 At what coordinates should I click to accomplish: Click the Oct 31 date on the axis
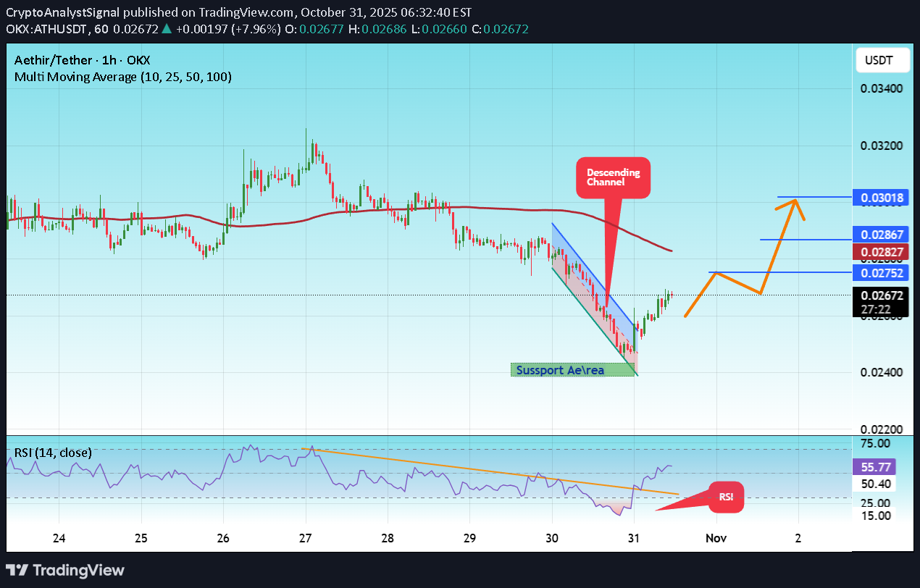tap(633, 538)
